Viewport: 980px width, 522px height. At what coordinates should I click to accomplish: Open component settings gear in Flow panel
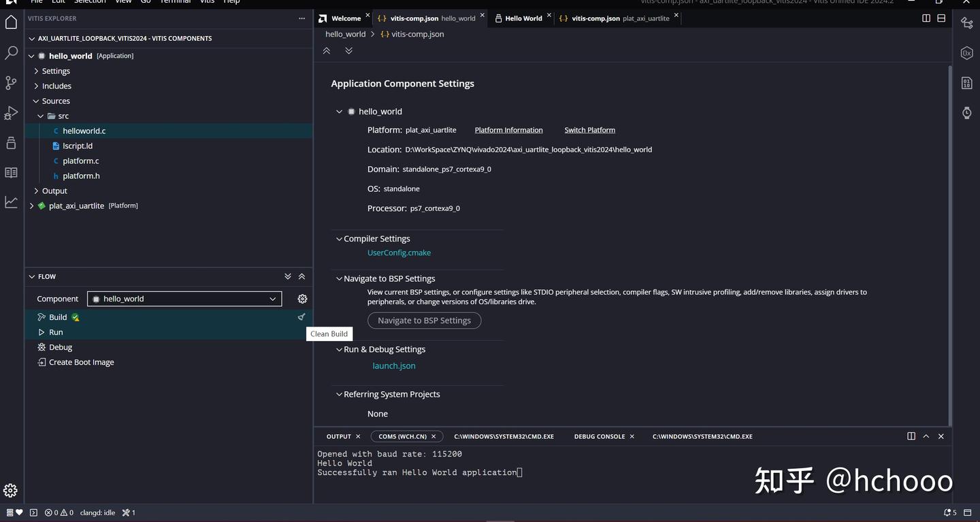(302, 299)
